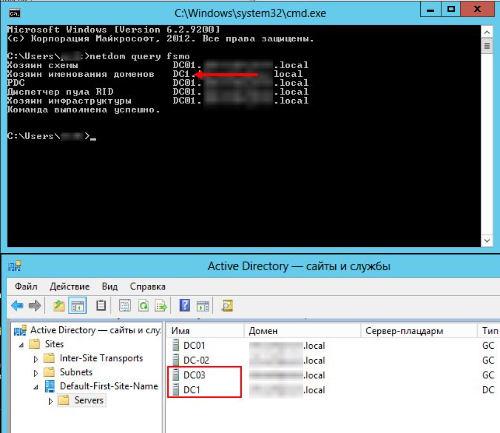This screenshot has height=433, width=500.
Task: Collapse the Default-First-Site-Name node
Action: tap(36, 387)
